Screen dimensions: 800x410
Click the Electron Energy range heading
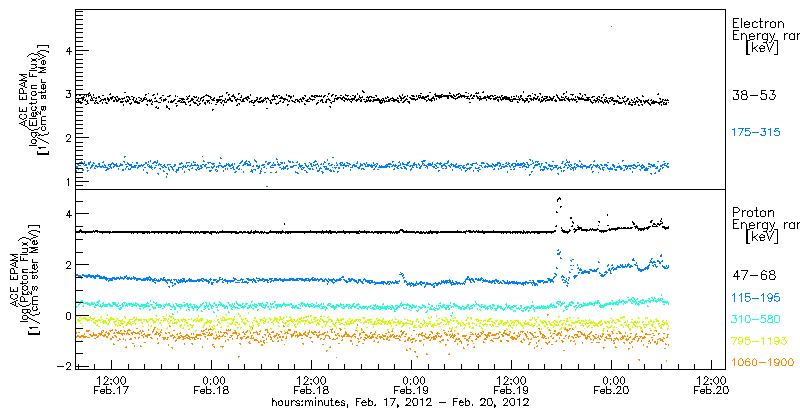tap(765, 36)
